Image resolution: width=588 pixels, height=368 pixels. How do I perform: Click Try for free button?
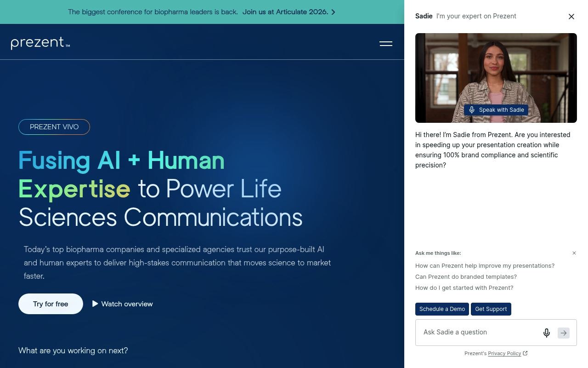click(x=51, y=304)
